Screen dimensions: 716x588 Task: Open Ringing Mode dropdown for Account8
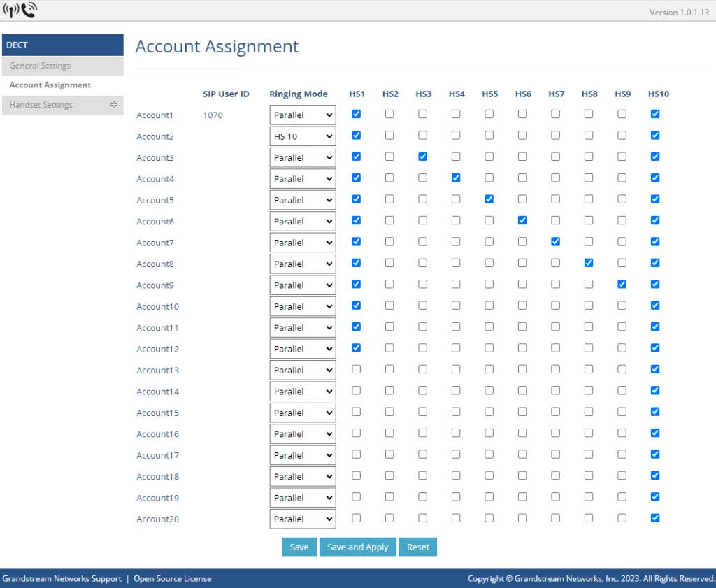coord(303,264)
